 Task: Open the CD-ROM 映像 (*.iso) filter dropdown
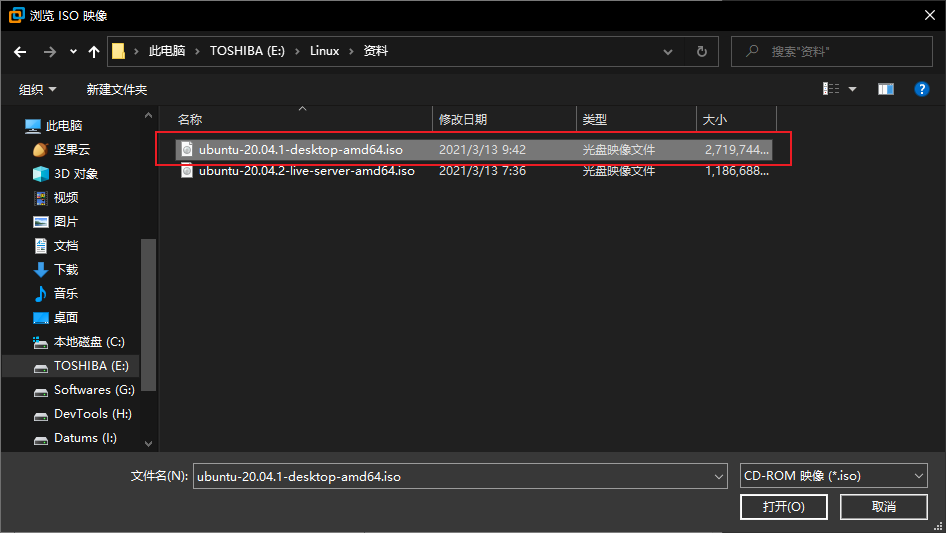pyautogui.click(x=833, y=476)
